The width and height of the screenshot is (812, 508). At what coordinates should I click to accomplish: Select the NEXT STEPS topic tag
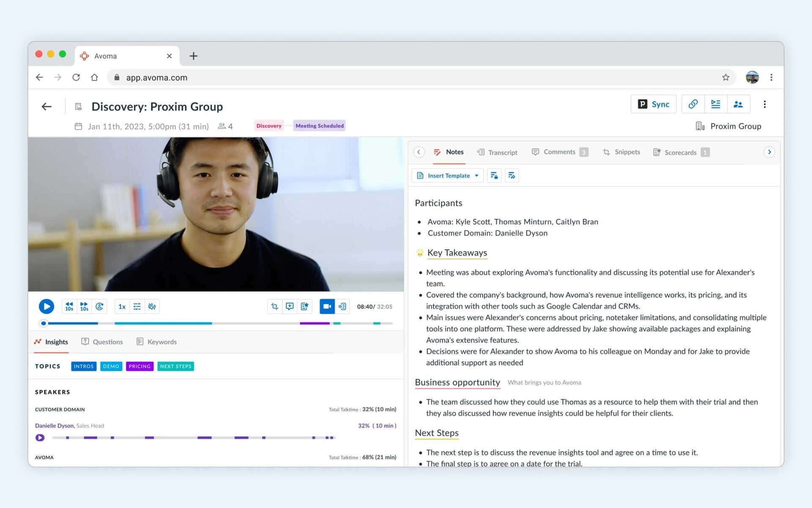pos(176,367)
